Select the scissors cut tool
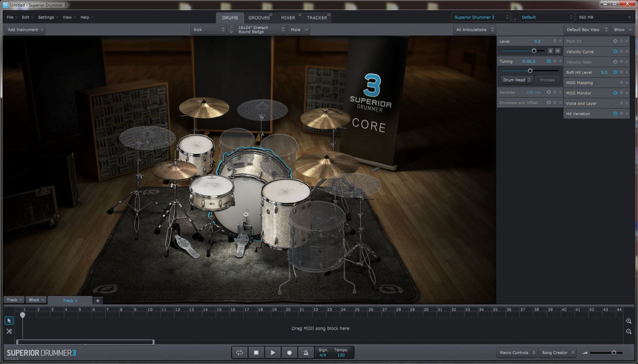Viewport: 638px width, 364px height. coord(9,331)
